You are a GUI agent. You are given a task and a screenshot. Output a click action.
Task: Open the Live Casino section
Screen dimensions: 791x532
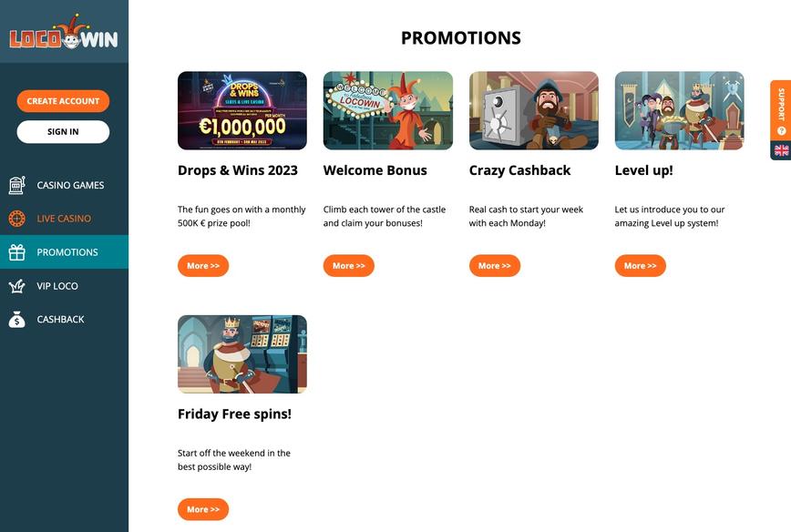(64, 218)
